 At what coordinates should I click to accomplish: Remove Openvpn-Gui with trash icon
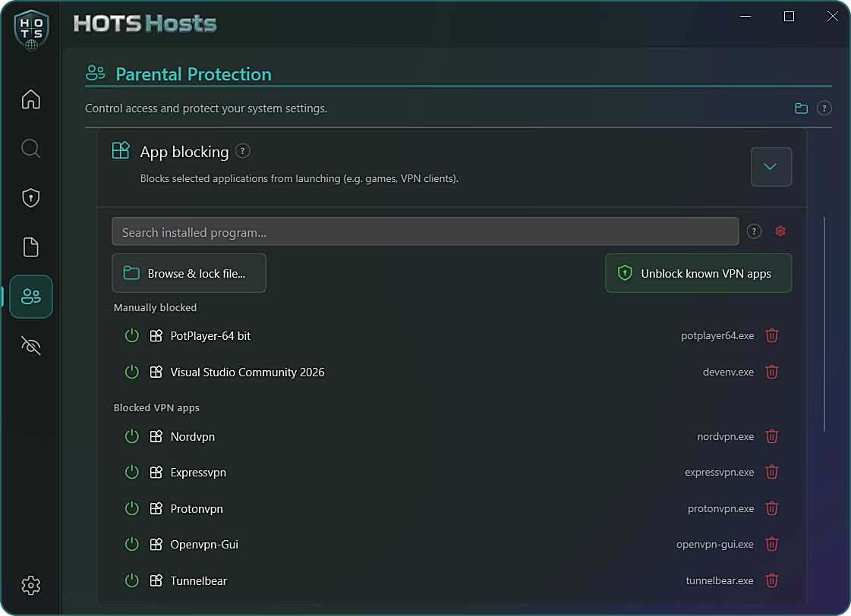772,544
